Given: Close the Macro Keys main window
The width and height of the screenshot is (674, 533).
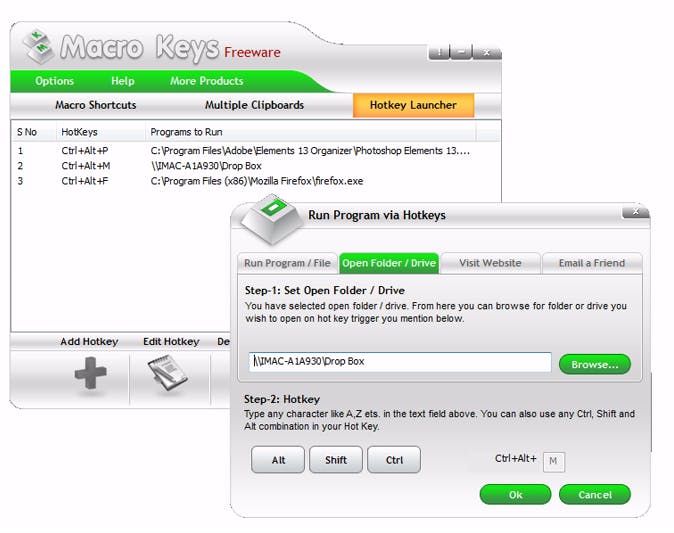Looking at the screenshot, I should (x=487, y=52).
